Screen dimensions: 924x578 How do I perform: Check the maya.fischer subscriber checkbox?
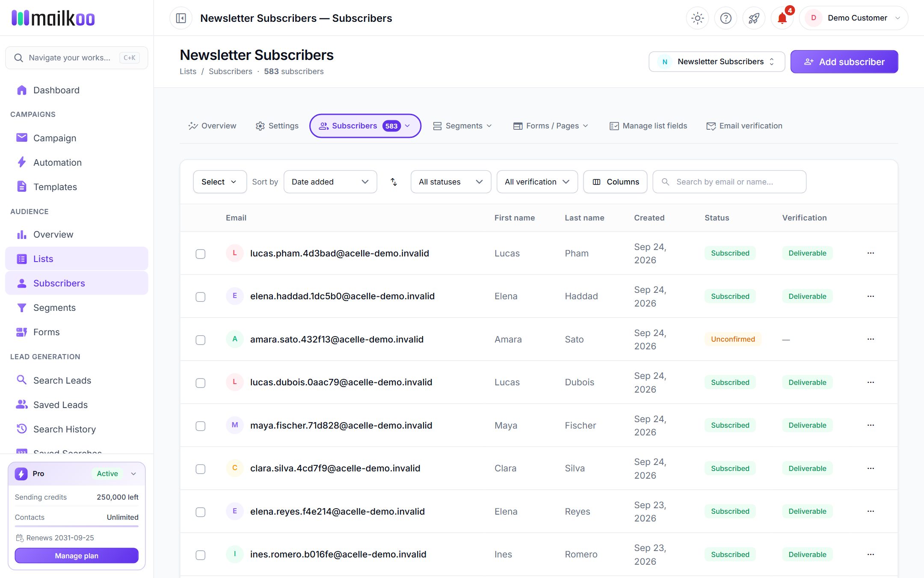point(200,426)
